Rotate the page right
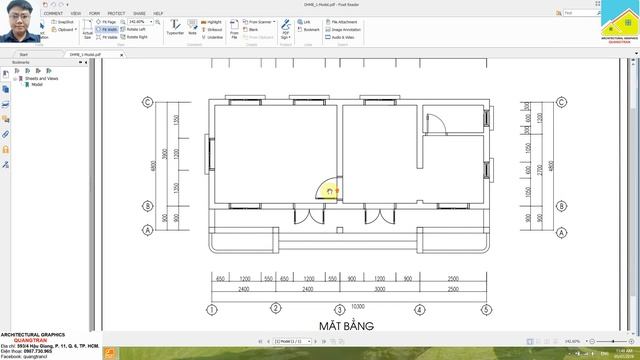 [134, 37]
